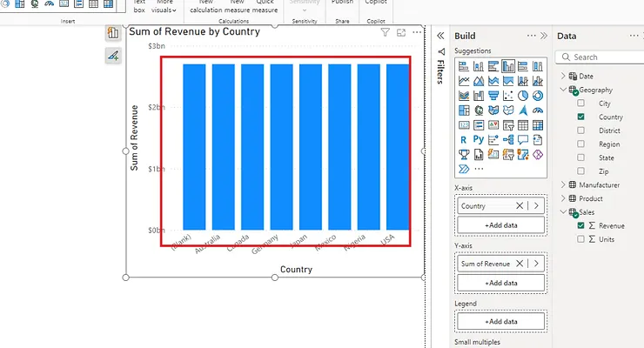This screenshot has height=348, width=644.
Task: Select the KPI visual
Action: click(493, 125)
